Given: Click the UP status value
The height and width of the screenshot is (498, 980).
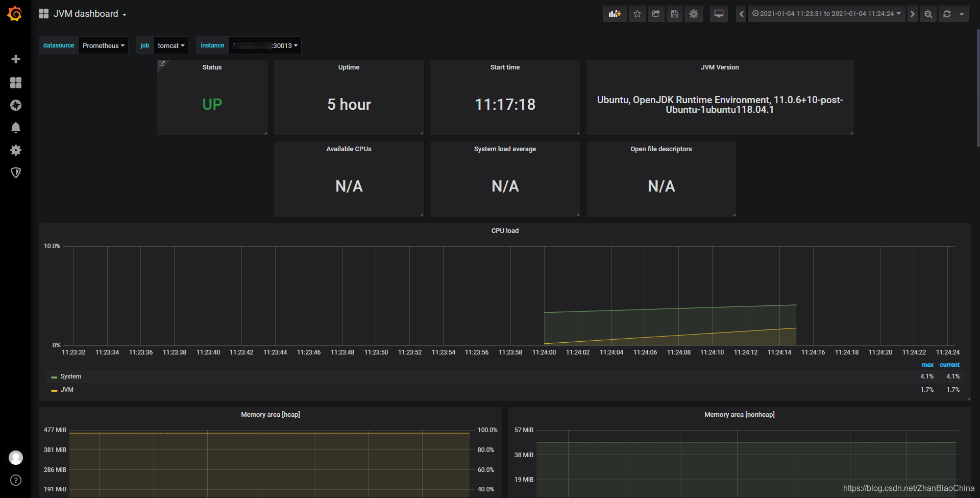Looking at the screenshot, I should click(212, 104).
